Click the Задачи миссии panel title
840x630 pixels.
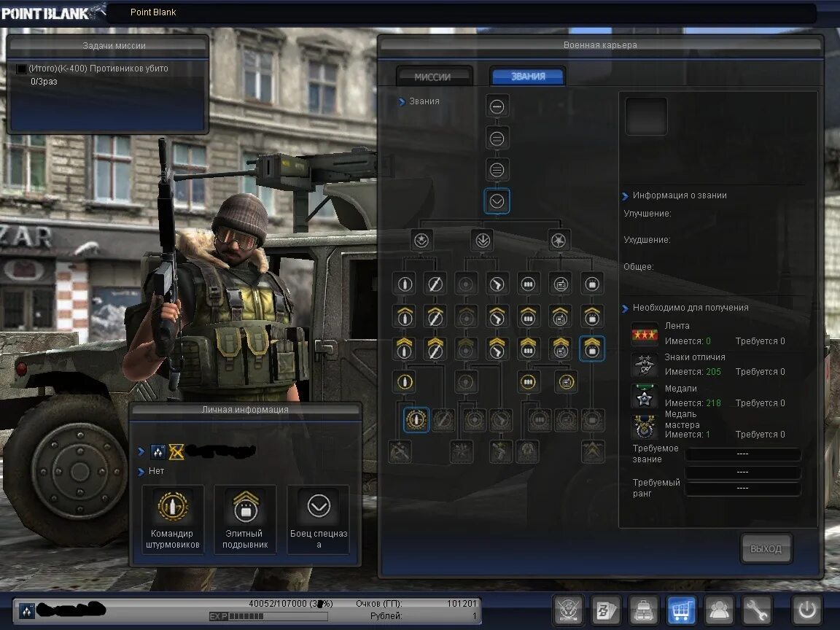click(114, 45)
